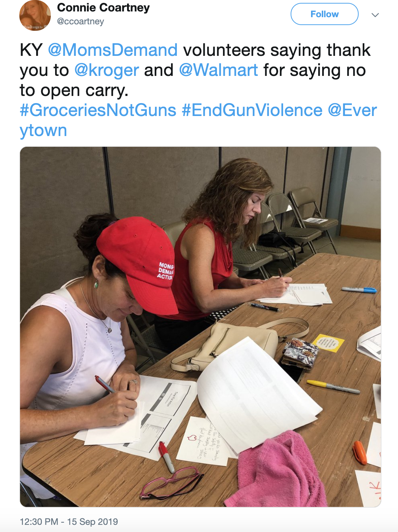Screen dimensions: 398x532
Task: Click the blue Sharpie marker in photo
Action: coord(359,290)
